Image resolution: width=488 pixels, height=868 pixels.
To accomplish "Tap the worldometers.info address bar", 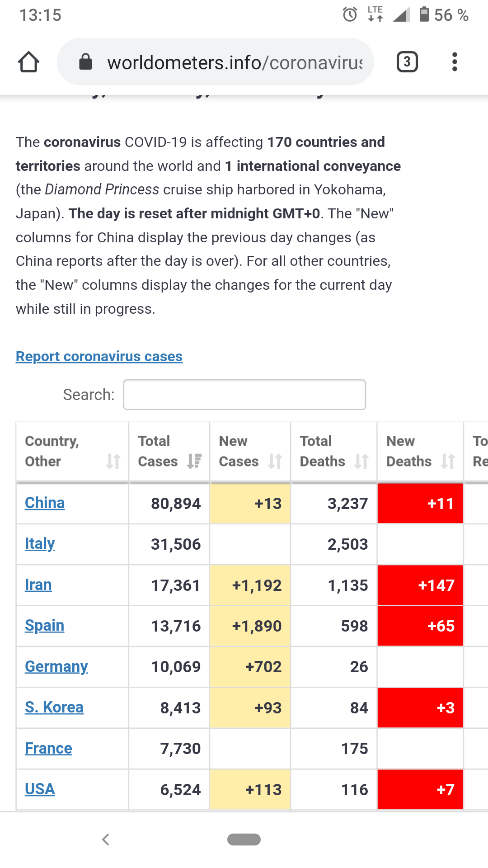I will (x=234, y=62).
